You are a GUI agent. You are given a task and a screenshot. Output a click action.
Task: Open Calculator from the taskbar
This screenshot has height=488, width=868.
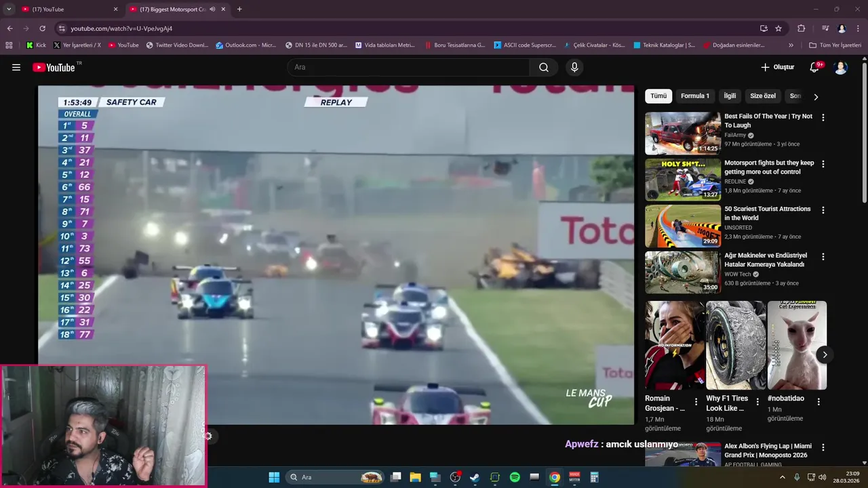click(594, 477)
